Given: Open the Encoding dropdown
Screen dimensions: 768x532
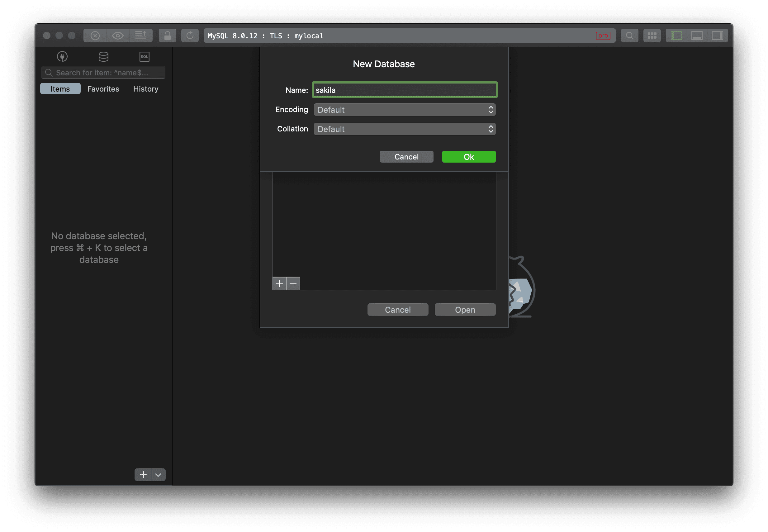Looking at the screenshot, I should (405, 110).
